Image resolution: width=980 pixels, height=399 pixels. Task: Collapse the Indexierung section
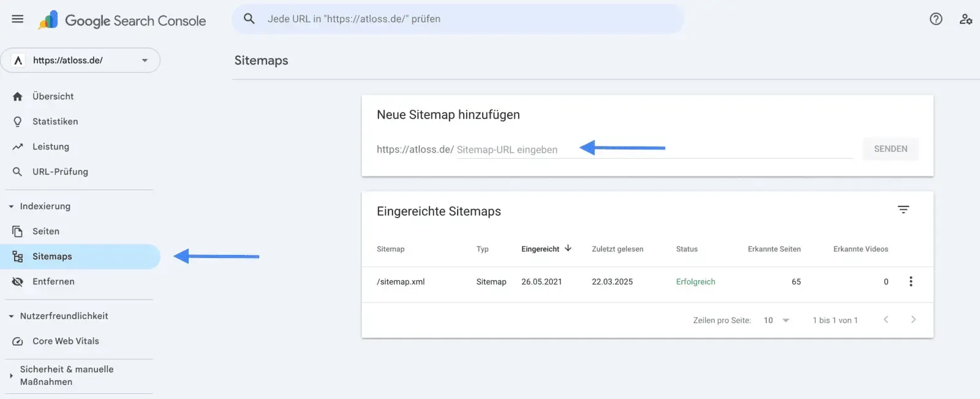click(x=11, y=207)
